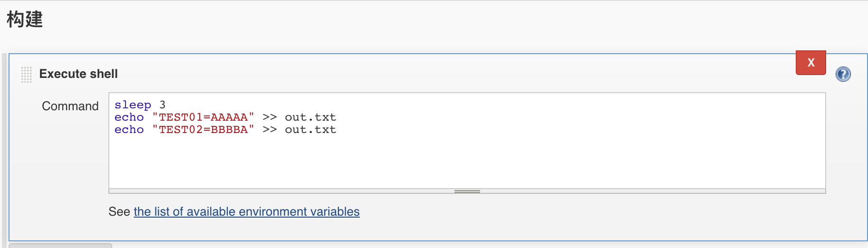Click the >> operator on the TEST02 line

(x=270, y=130)
